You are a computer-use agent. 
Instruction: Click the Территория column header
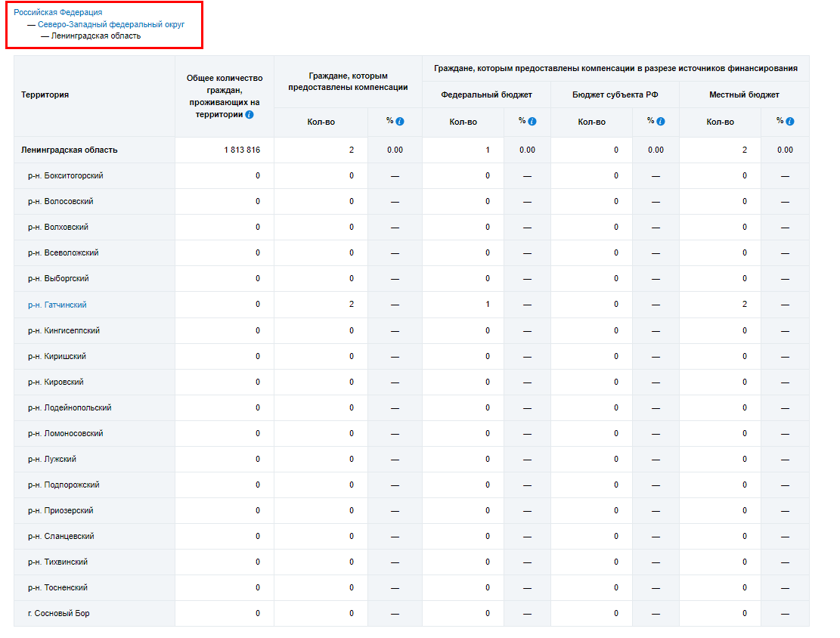point(45,95)
